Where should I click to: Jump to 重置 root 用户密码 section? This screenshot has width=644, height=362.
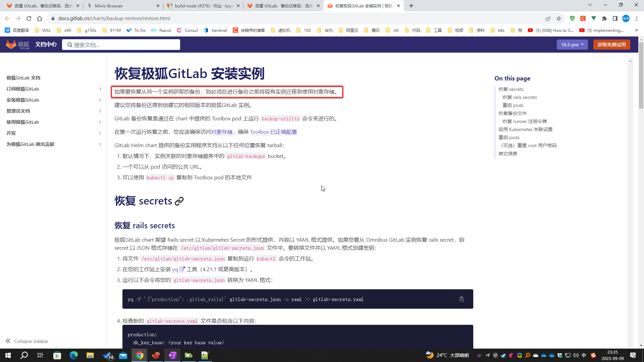pyautogui.click(x=528, y=145)
